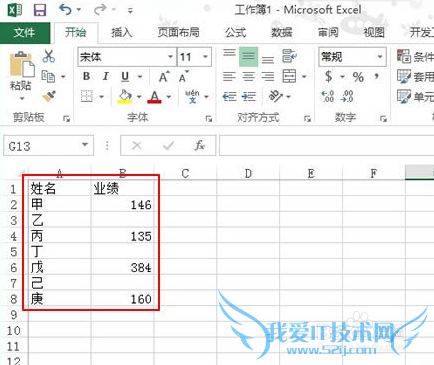Apply comma style format
The image size is (434, 365).
(377, 77)
